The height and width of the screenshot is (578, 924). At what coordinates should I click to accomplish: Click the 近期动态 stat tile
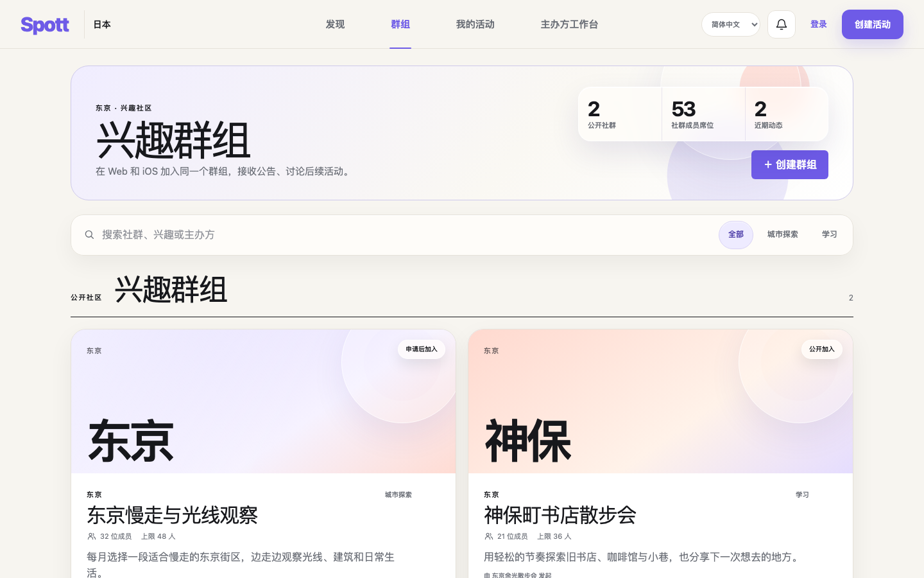[787, 114]
